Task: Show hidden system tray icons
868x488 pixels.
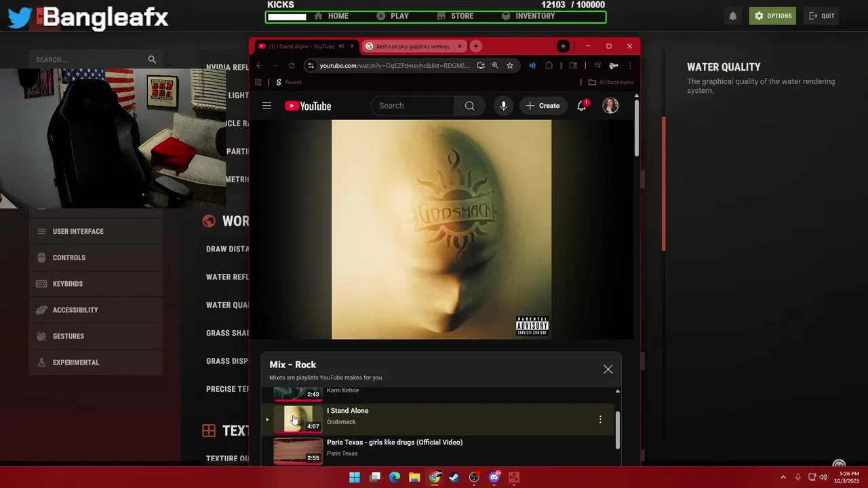Action: pyautogui.click(x=783, y=477)
